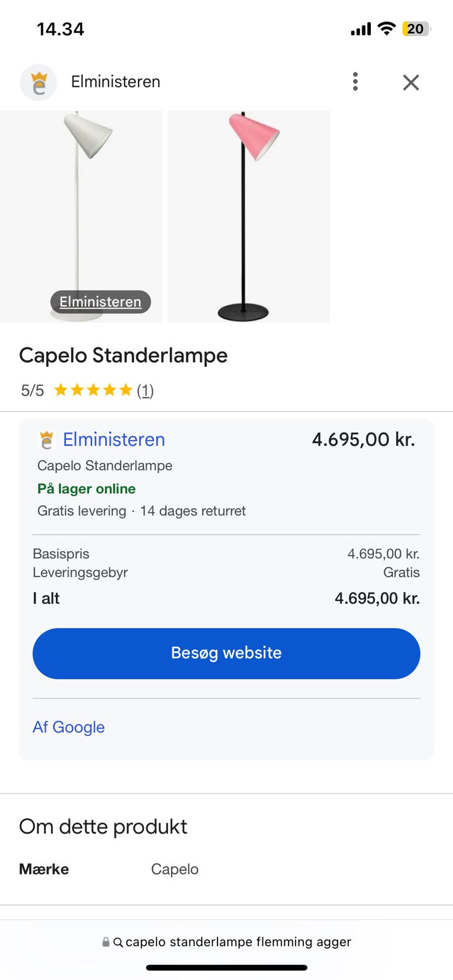The image size is (453, 980).
Task: Open the Af Google link
Action: (x=69, y=727)
